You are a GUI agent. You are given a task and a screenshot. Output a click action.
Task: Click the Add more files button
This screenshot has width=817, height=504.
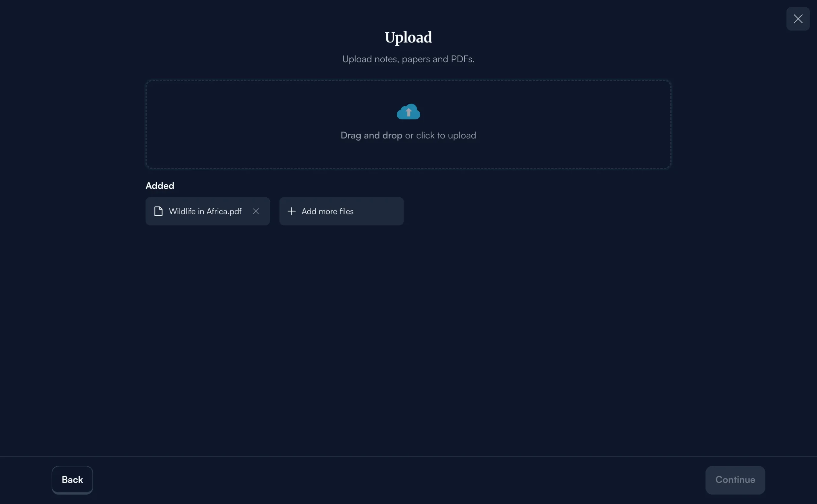pos(341,211)
